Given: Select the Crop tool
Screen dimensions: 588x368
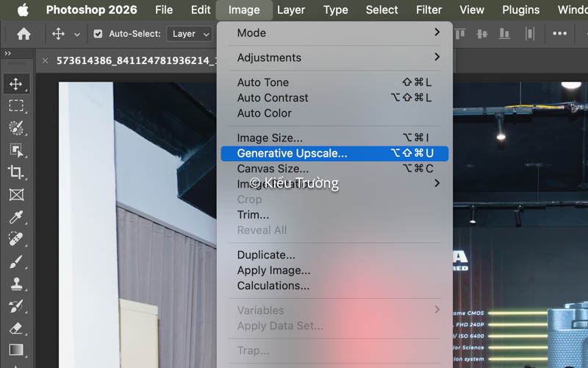Looking at the screenshot, I should [x=15, y=172].
